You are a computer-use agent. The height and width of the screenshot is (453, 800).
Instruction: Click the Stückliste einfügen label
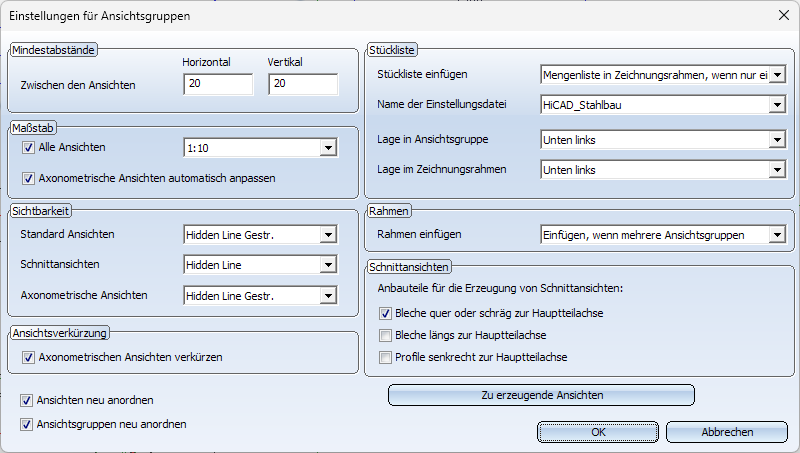422,74
